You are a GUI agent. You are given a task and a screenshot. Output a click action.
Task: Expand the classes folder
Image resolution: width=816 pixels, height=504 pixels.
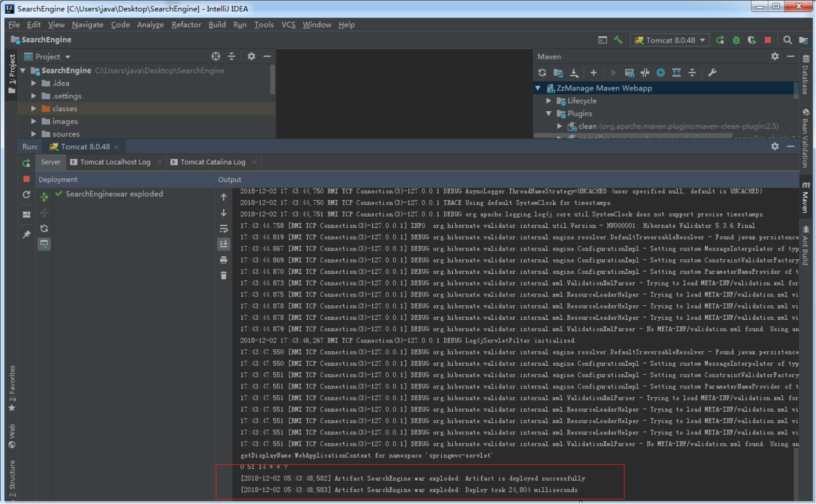point(33,108)
